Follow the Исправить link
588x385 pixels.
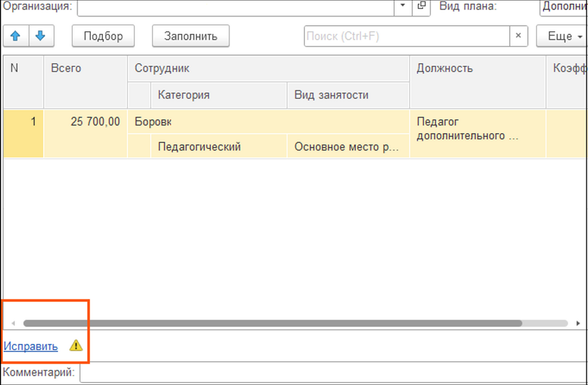(x=31, y=346)
